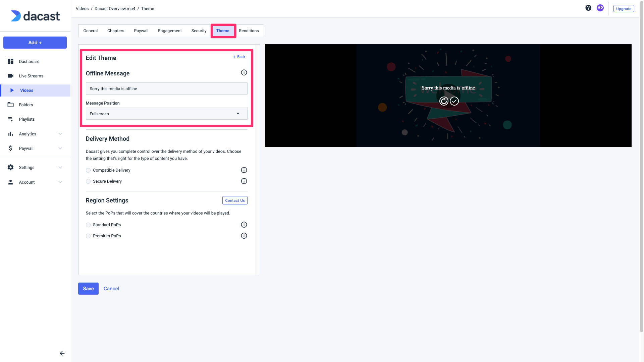The height and width of the screenshot is (362, 644).
Task: Select the Standard PoPs radio button
Action: (x=88, y=225)
